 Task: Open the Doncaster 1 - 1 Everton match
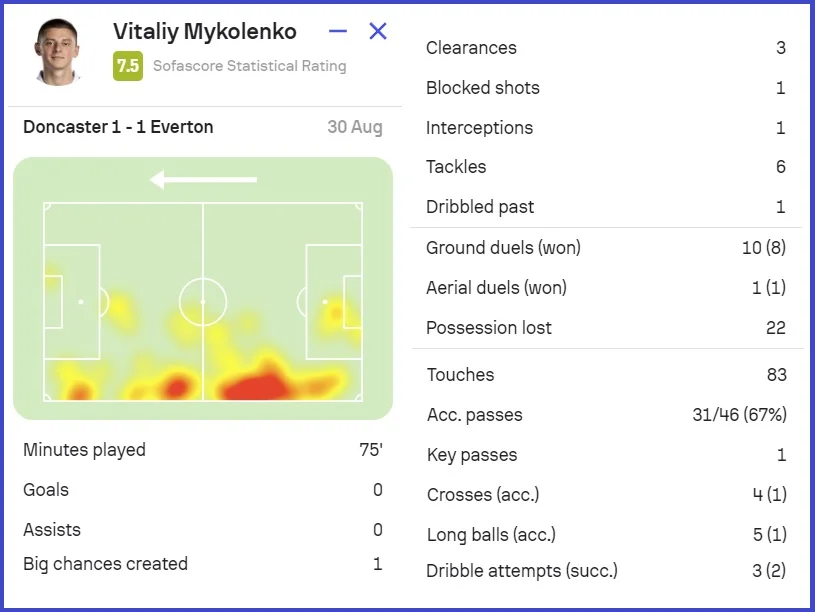click(x=118, y=127)
